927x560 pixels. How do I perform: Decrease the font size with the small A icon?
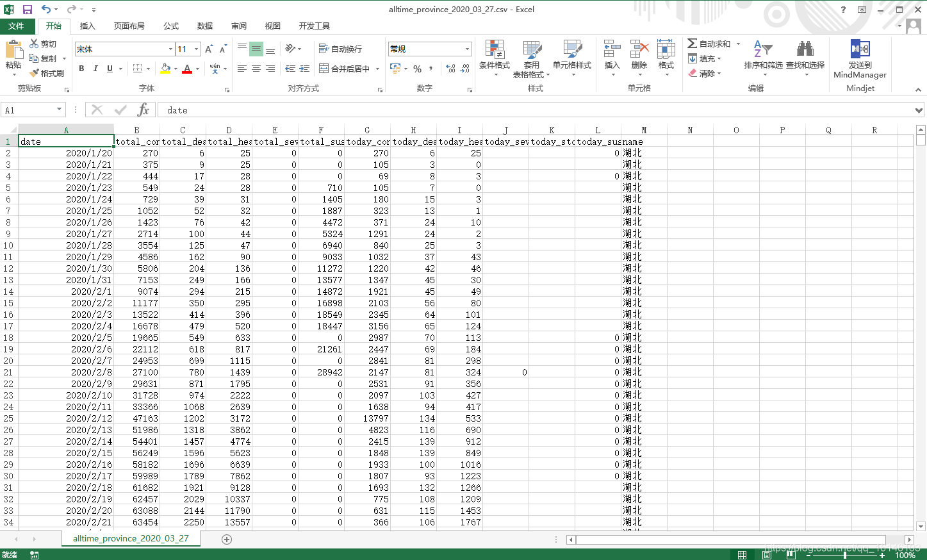click(223, 49)
